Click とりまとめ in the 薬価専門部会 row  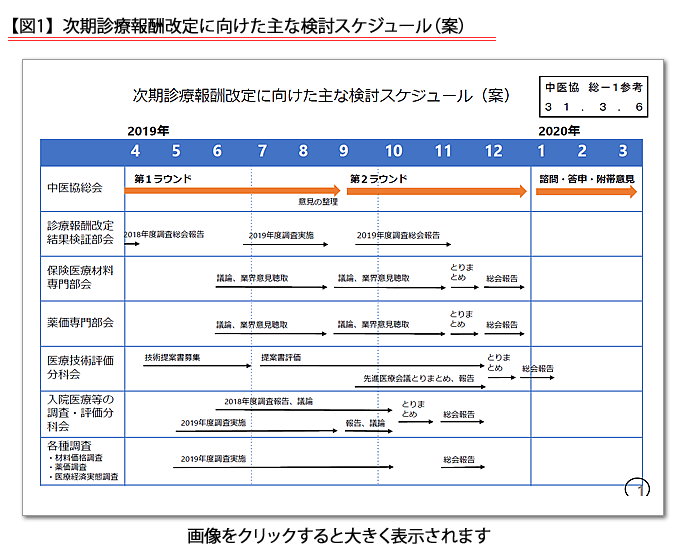pyautogui.click(x=461, y=319)
